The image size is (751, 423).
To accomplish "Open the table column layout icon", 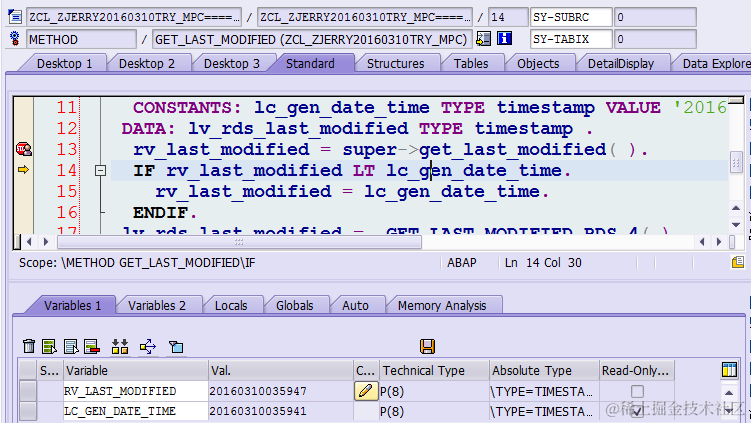I will [729, 369].
